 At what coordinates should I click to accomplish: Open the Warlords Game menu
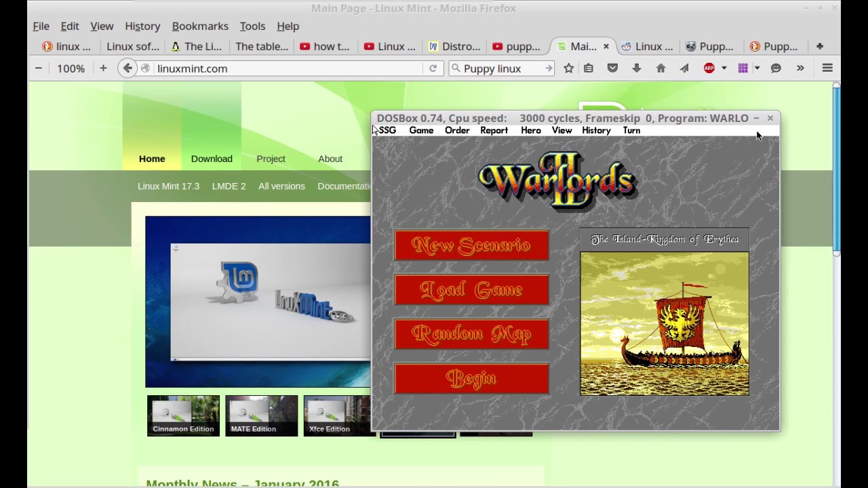[x=421, y=130]
